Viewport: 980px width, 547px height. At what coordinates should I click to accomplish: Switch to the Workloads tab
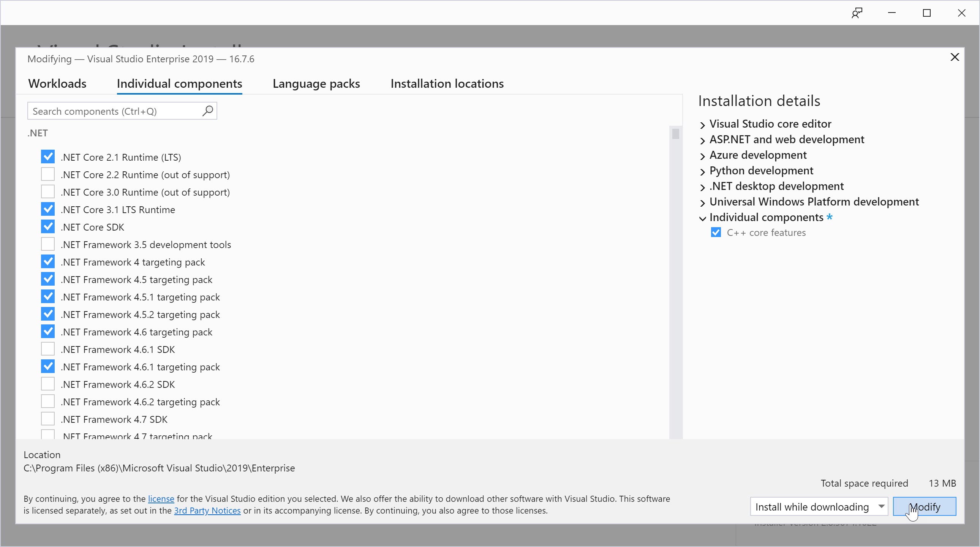pyautogui.click(x=57, y=84)
